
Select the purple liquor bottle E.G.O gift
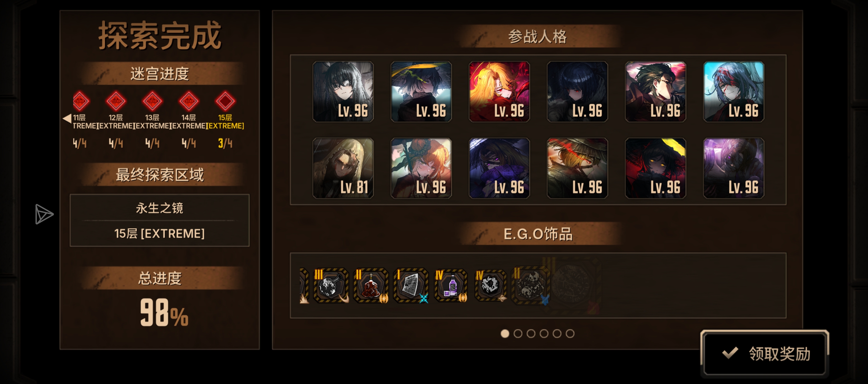(451, 285)
